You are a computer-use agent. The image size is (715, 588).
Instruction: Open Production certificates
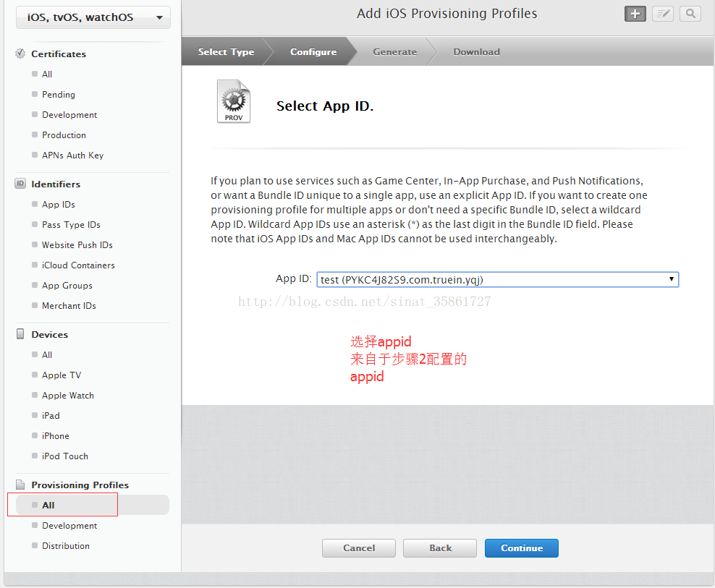pyautogui.click(x=64, y=135)
